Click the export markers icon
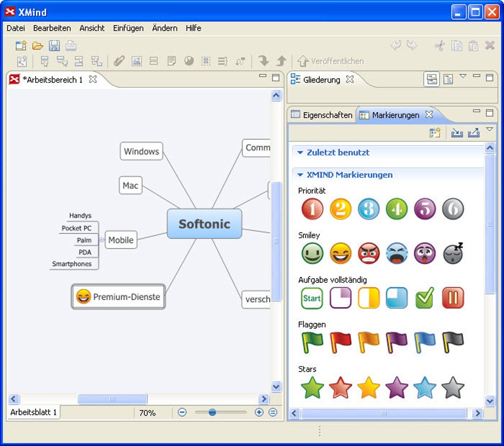Screen dimensions: 504x446 (x=473, y=132)
